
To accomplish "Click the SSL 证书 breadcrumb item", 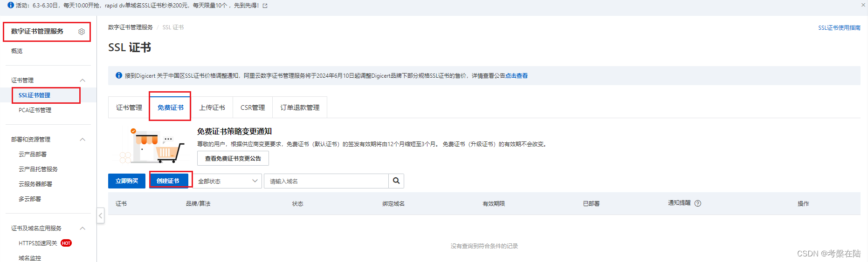I will [x=173, y=27].
